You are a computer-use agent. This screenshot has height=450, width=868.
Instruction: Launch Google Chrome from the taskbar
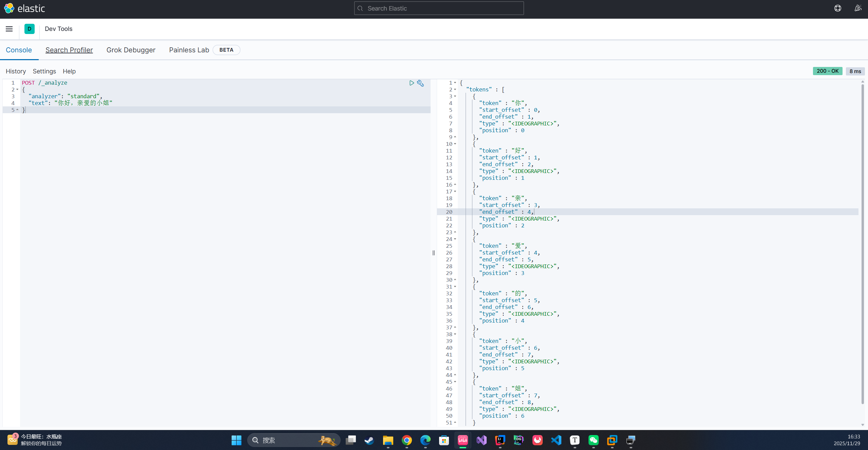click(x=406, y=440)
